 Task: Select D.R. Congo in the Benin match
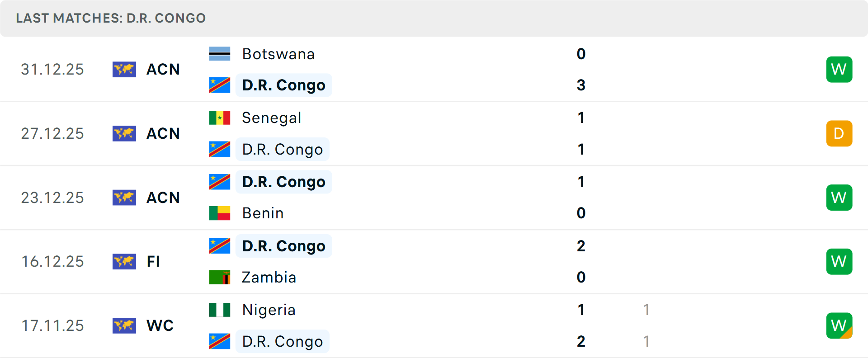[x=283, y=182]
